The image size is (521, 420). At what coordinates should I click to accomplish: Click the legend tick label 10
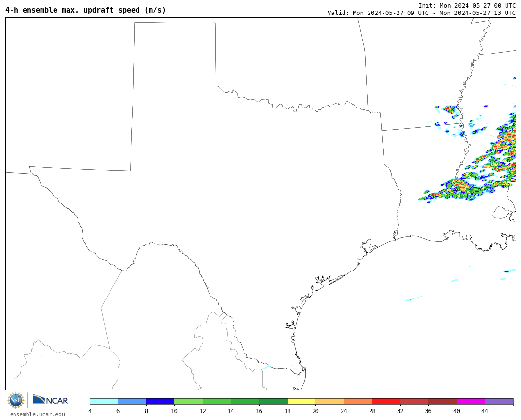(x=174, y=411)
